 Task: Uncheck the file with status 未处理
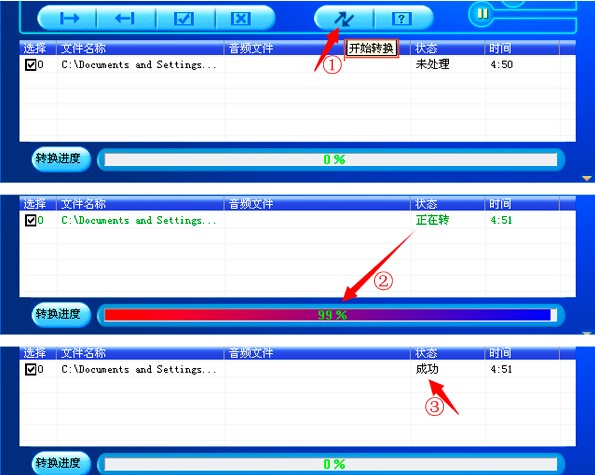point(30,64)
